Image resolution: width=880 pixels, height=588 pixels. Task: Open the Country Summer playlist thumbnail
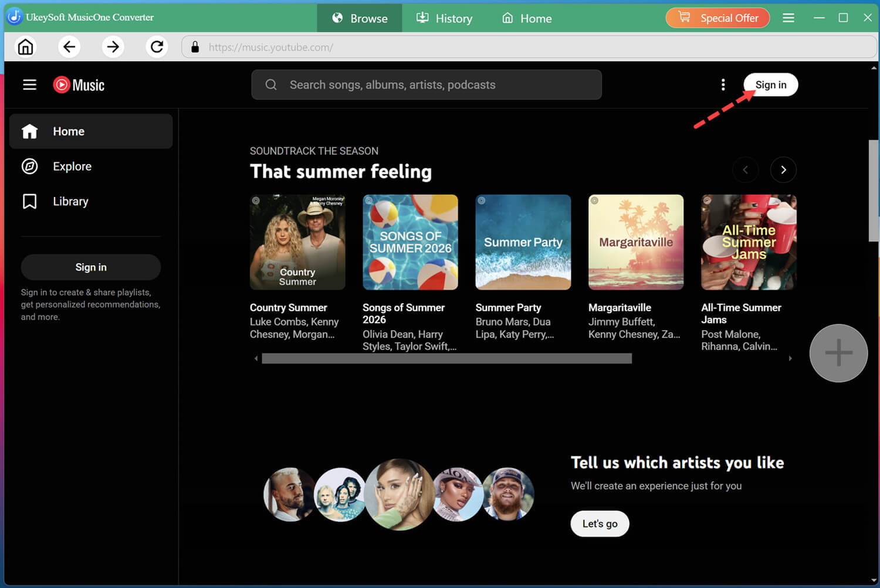[x=297, y=242]
